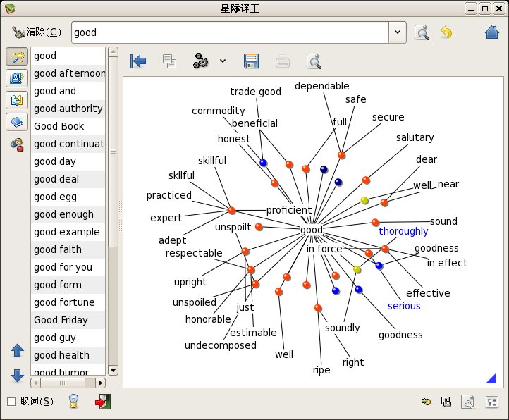Select 'good guy' list entry

(68, 338)
